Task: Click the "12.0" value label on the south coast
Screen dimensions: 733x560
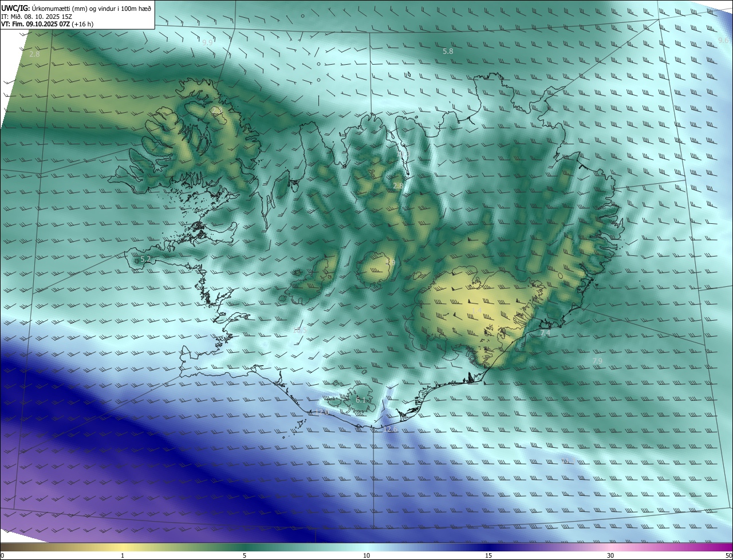Action: [x=322, y=412]
